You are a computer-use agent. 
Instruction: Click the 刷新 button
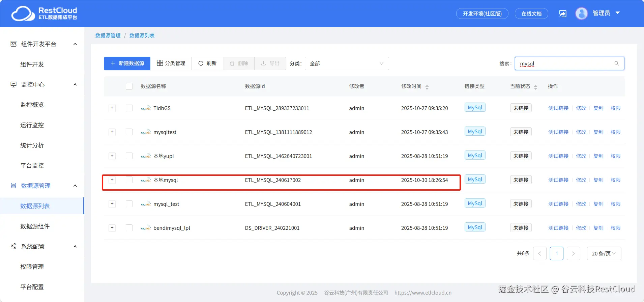tap(207, 63)
